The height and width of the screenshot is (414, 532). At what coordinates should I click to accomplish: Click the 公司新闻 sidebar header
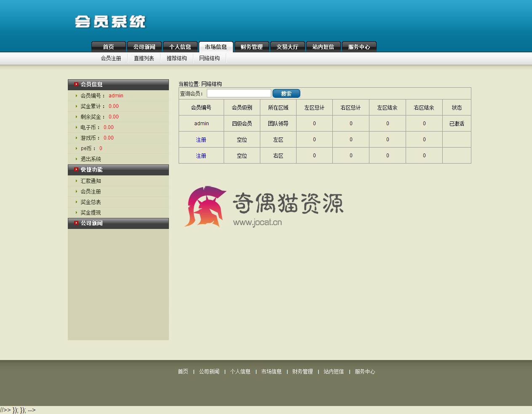coord(118,223)
